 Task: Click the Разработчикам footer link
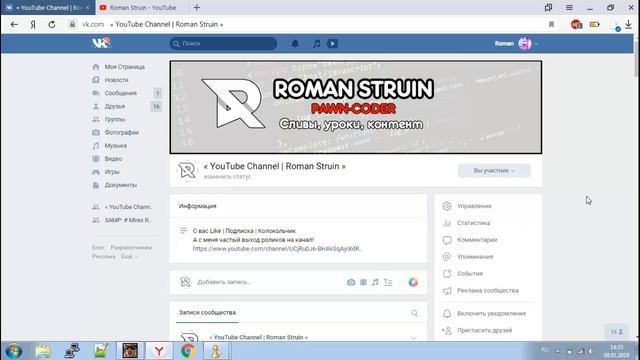[x=131, y=247]
